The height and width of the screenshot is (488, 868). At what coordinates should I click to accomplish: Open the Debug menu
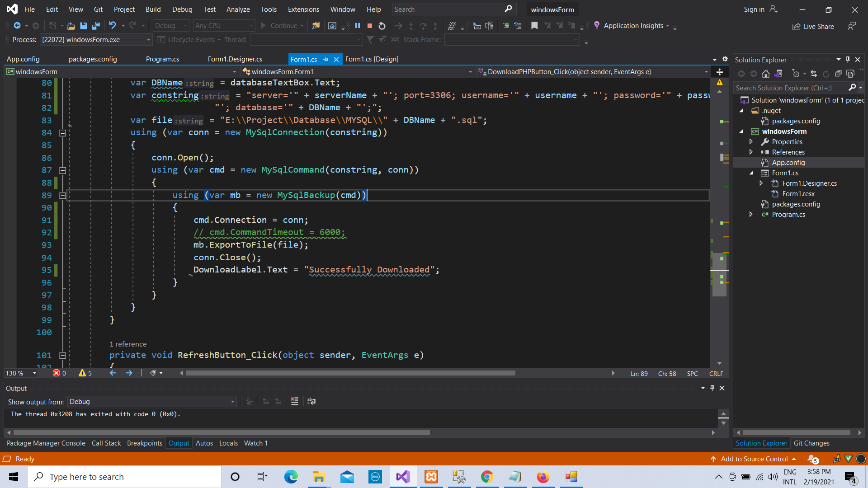coord(182,9)
